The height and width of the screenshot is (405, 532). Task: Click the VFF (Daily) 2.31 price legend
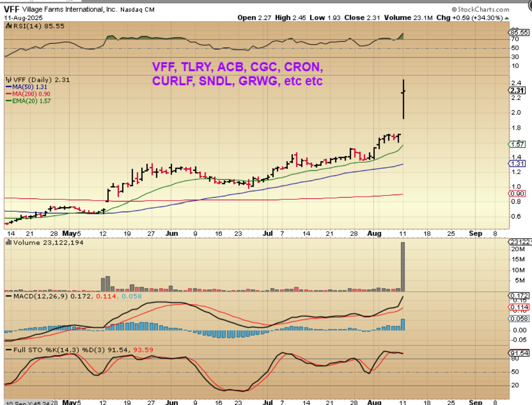pyautogui.click(x=41, y=80)
